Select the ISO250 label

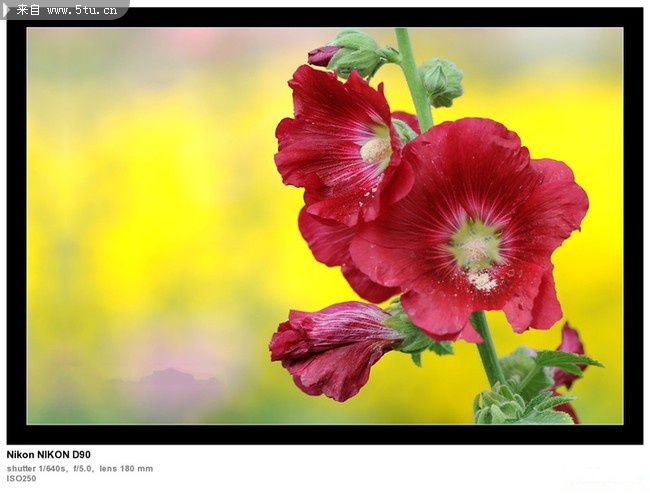[x=21, y=479]
